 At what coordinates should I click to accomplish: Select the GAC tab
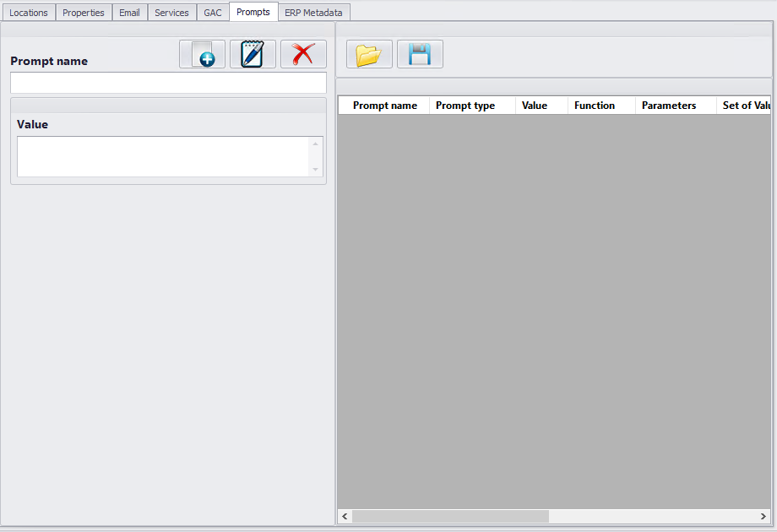point(213,13)
